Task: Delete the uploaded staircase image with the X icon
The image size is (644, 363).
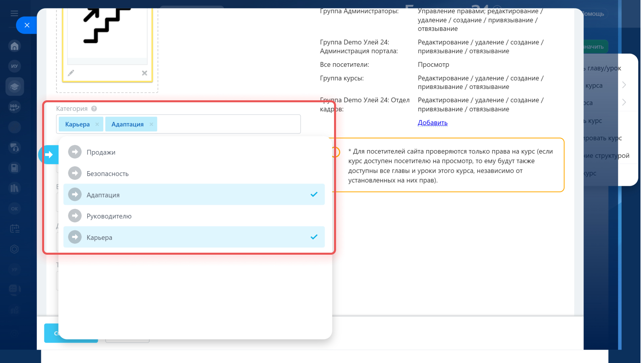Action: click(x=144, y=73)
